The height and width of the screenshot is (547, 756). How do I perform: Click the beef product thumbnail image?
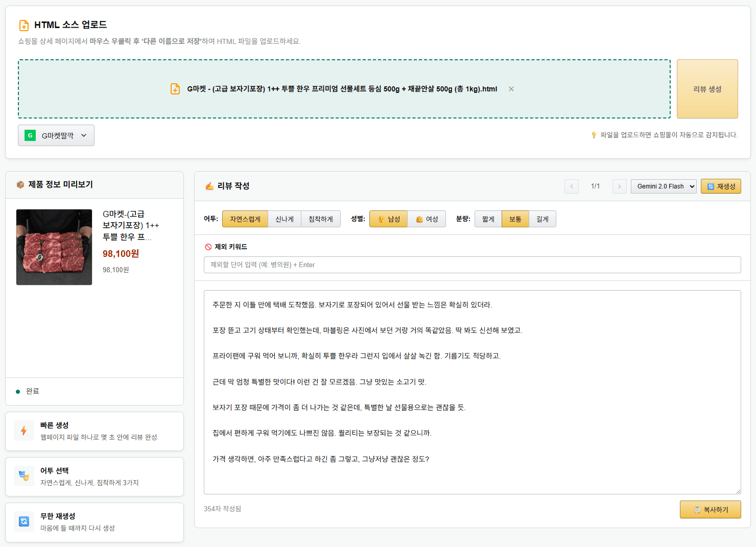pos(54,247)
